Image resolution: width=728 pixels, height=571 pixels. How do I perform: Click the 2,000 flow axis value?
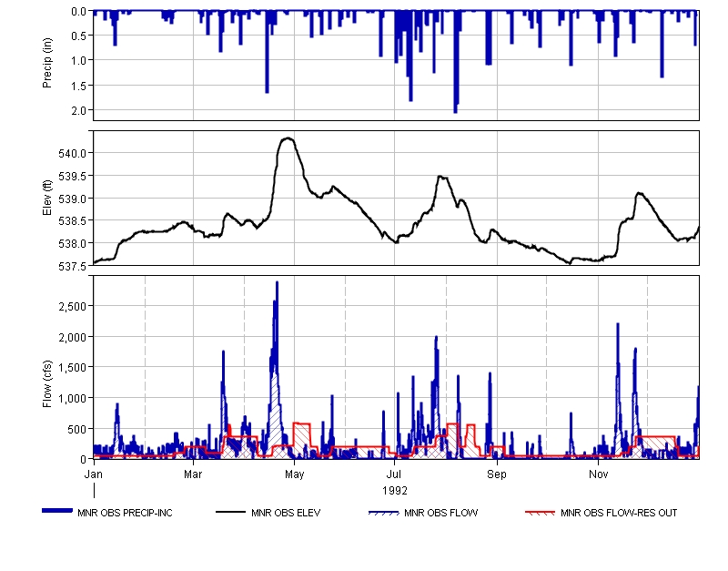pyautogui.click(x=73, y=337)
